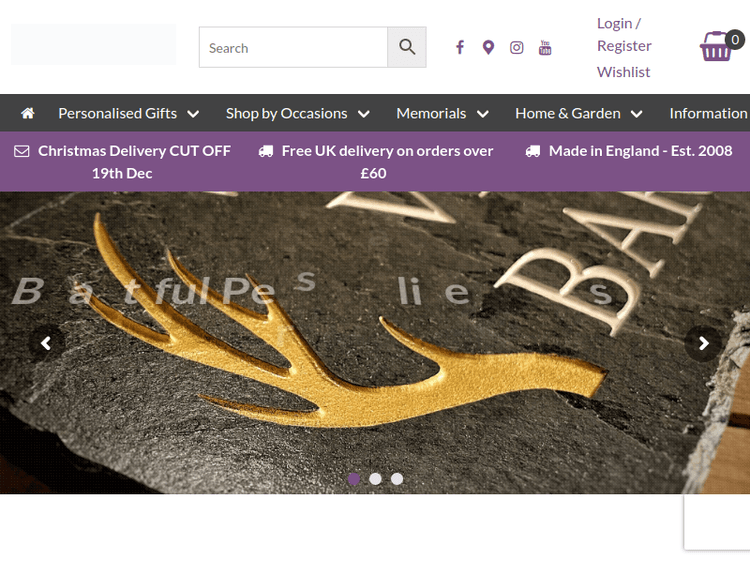Open the shopping basket cart

click(718, 46)
